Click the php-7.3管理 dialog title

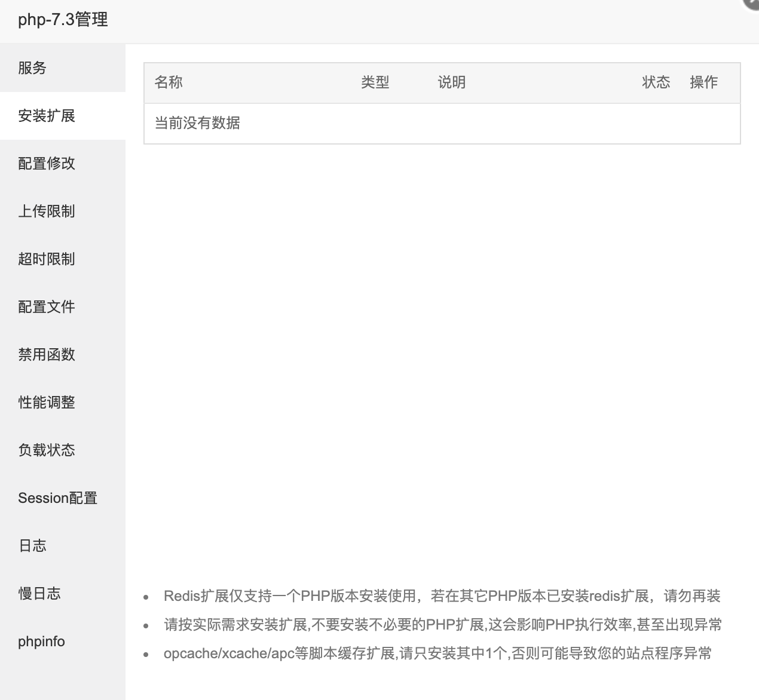(x=63, y=20)
